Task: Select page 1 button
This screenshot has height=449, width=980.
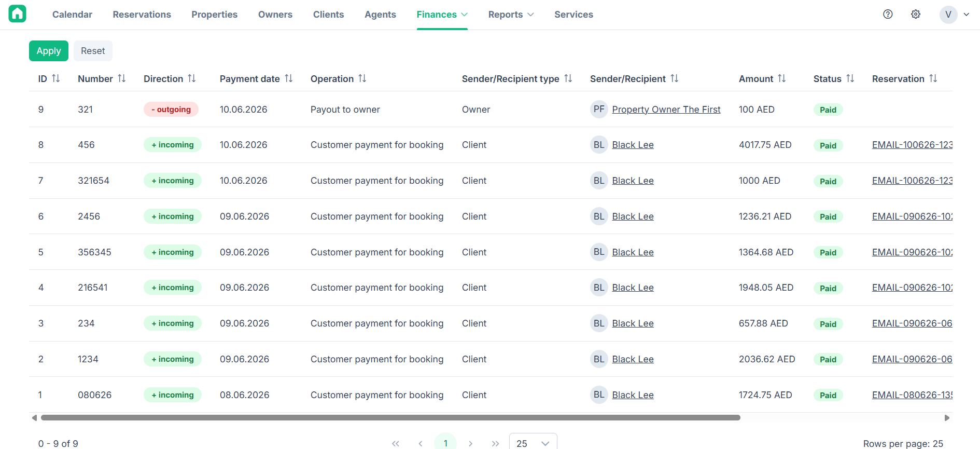Action: tap(445, 443)
